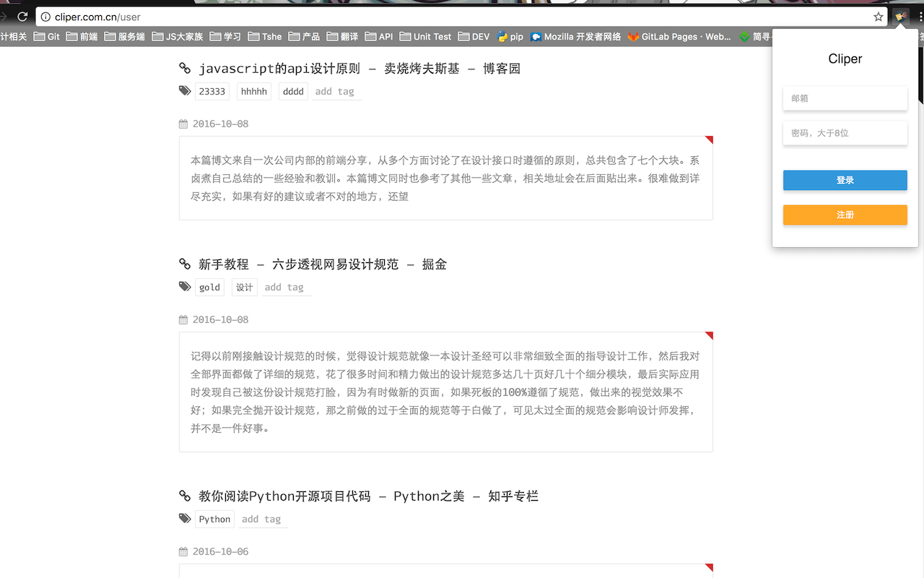This screenshot has height=578, width=924.
Task: Click the 密码 password field in Cliper popup
Action: (x=845, y=133)
